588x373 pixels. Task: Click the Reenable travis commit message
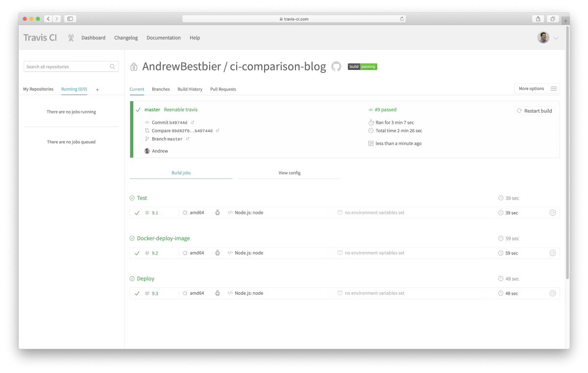tap(181, 110)
